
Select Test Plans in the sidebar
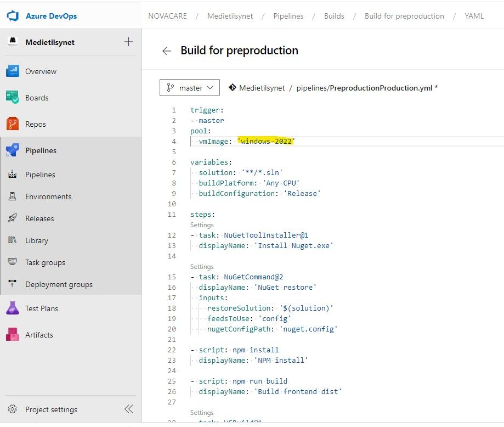[x=42, y=308]
